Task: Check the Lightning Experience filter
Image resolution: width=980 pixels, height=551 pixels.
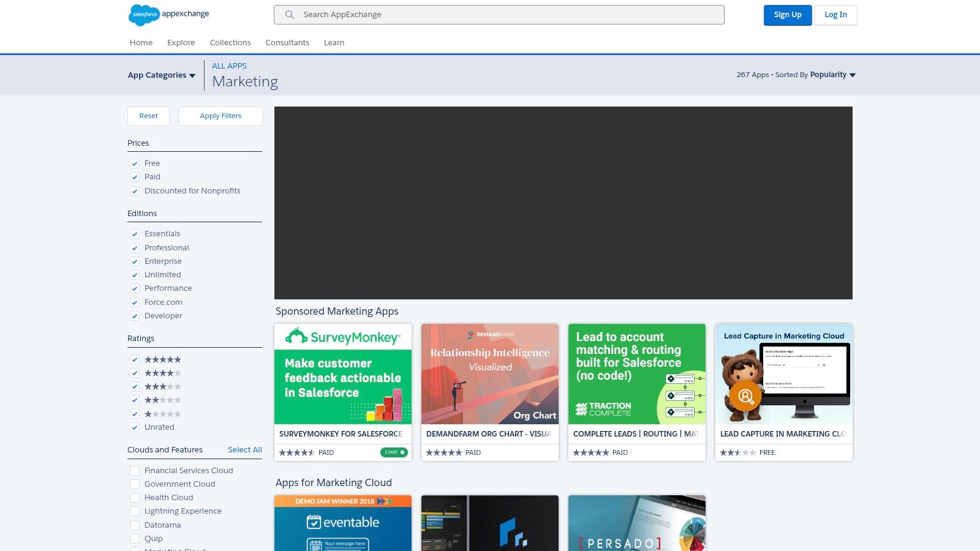Action: pyautogui.click(x=135, y=511)
